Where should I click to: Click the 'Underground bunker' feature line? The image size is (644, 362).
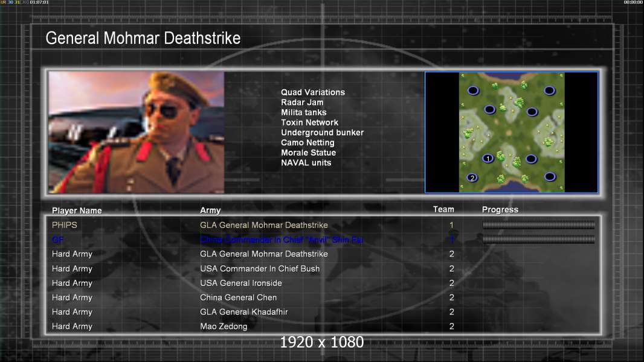coord(323,132)
